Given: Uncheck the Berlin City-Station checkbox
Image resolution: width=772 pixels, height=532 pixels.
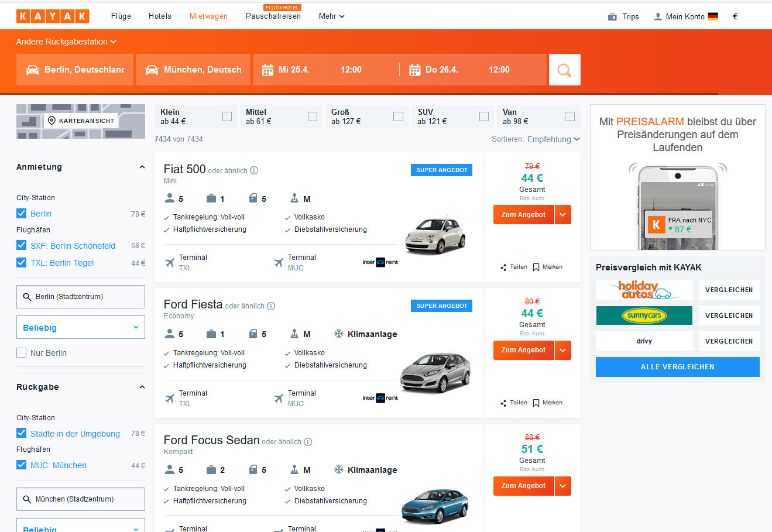Looking at the screenshot, I should [22, 213].
